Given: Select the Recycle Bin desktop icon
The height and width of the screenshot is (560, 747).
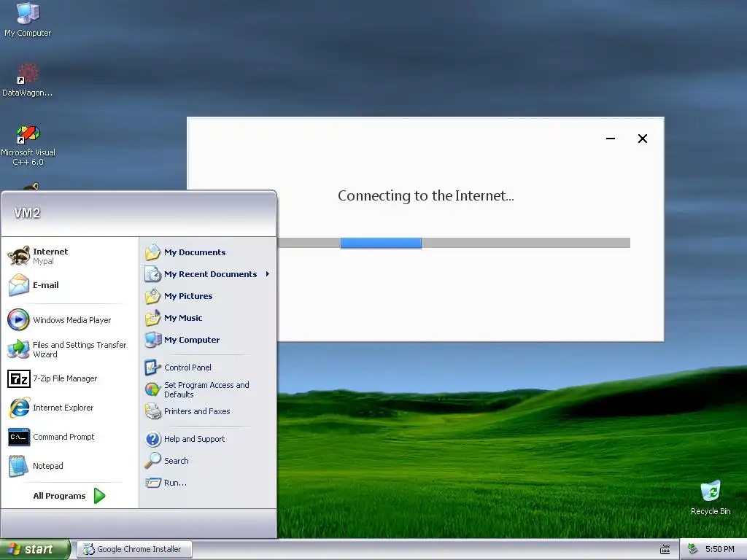Looking at the screenshot, I should (x=711, y=491).
